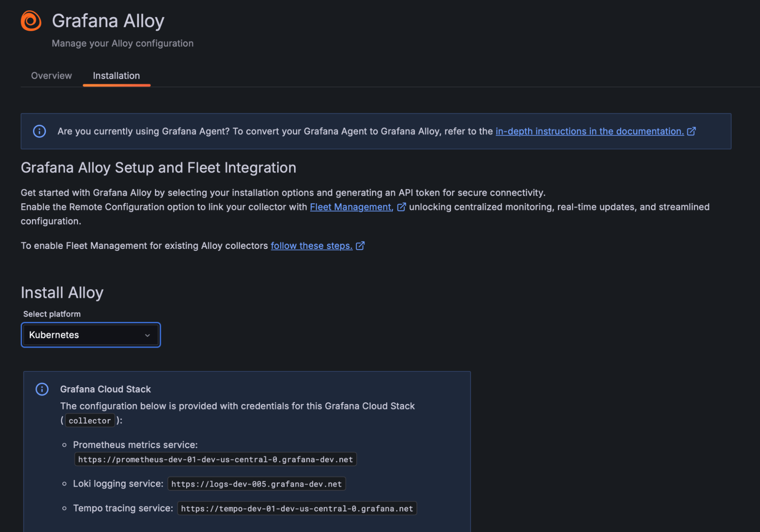This screenshot has width=760, height=532.
Task: Open the Fleet Management link
Action: click(x=350, y=207)
